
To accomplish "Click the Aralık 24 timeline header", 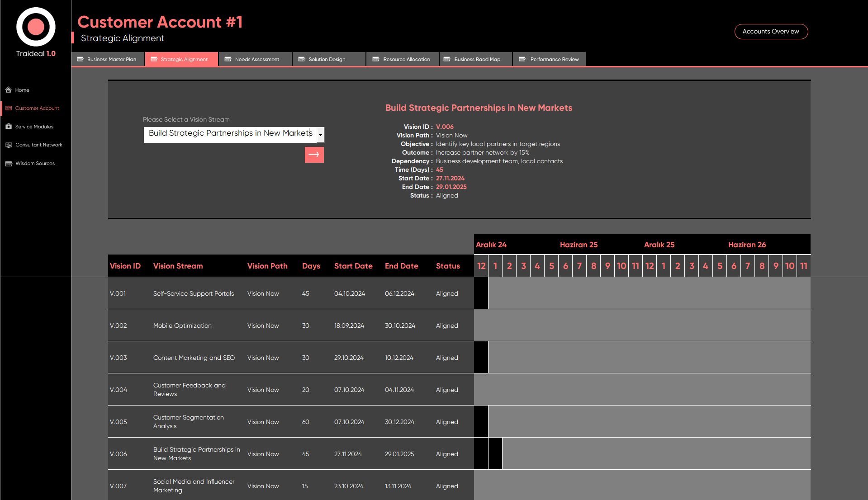I will [x=491, y=245].
